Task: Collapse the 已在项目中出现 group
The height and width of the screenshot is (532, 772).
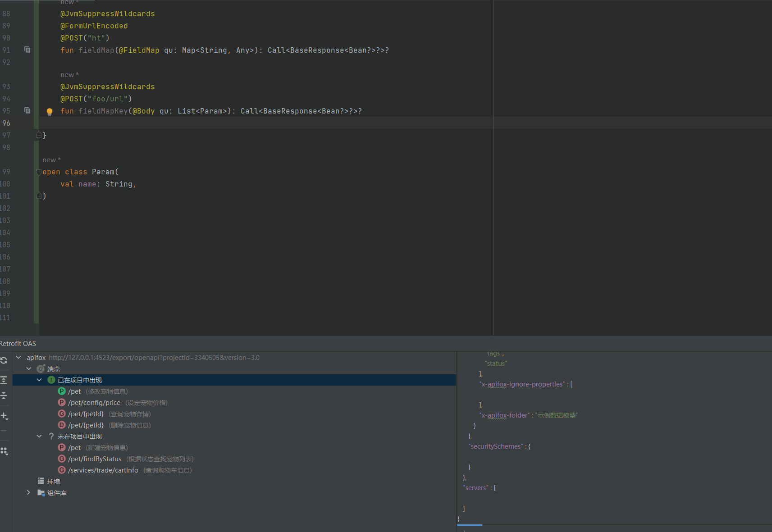Action: pos(39,380)
